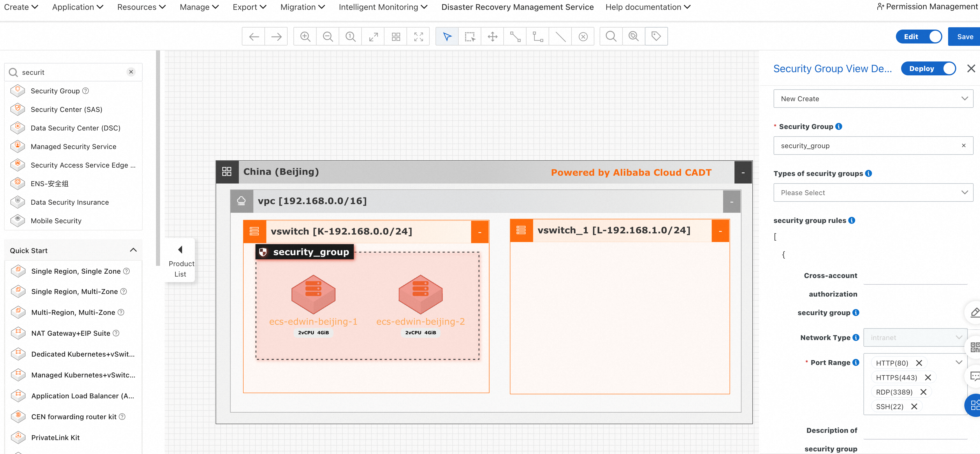This screenshot has width=980, height=454.
Task: Choose NAT Gateway+EIP Suite quick start
Action: click(71, 333)
